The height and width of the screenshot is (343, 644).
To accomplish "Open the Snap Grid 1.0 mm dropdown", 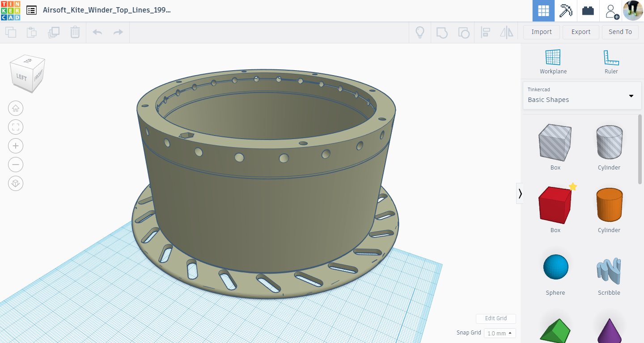I will pyautogui.click(x=500, y=333).
